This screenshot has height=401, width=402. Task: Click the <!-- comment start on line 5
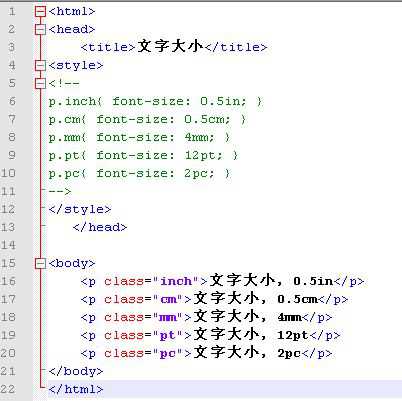64,83
